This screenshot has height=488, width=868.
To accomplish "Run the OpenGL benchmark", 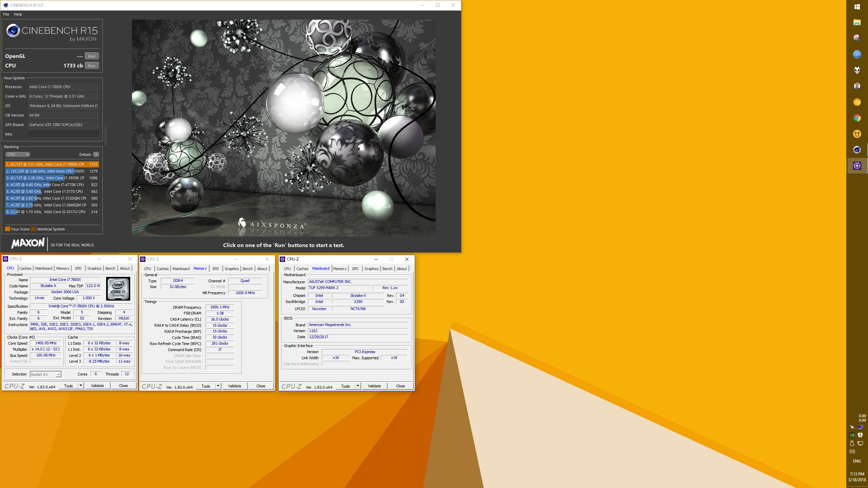I will (x=92, y=56).
